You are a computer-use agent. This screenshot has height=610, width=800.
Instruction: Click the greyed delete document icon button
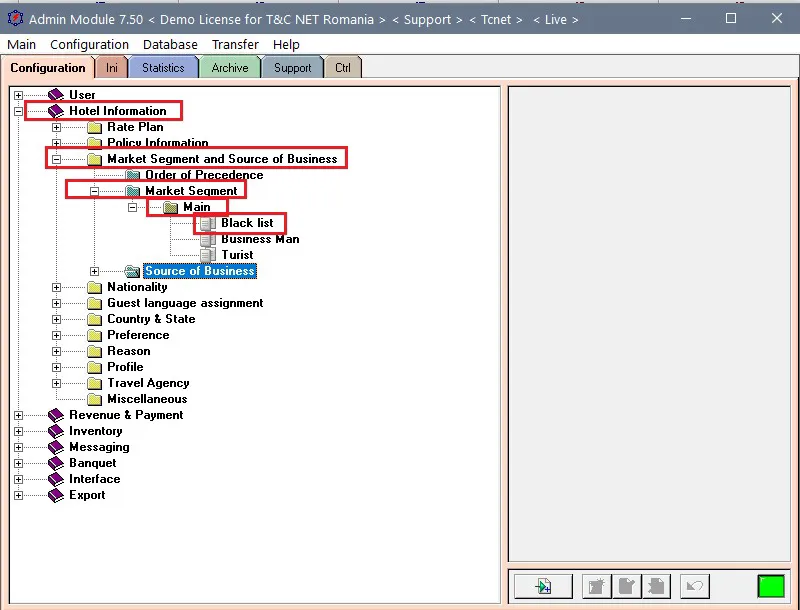click(x=656, y=586)
